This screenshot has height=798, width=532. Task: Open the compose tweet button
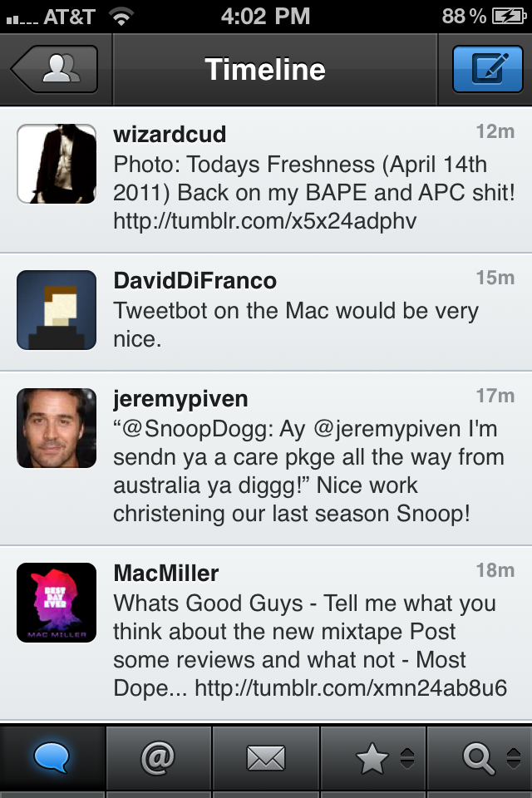click(487, 69)
